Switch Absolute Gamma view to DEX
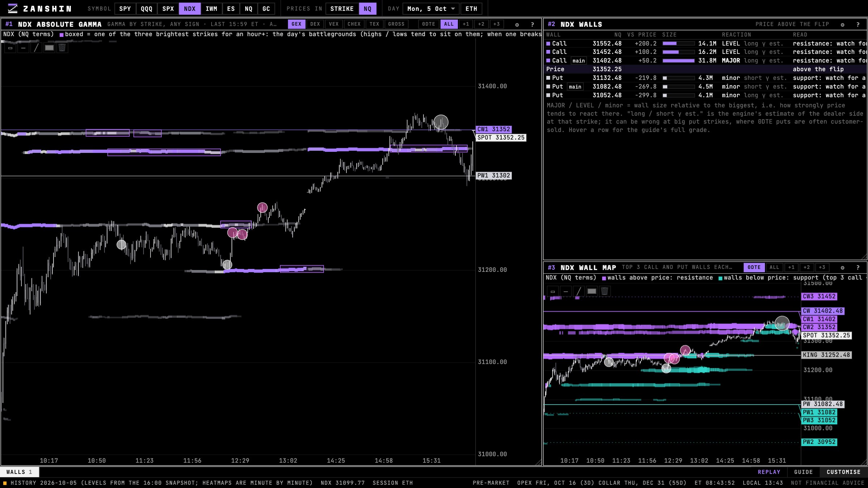 315,24
